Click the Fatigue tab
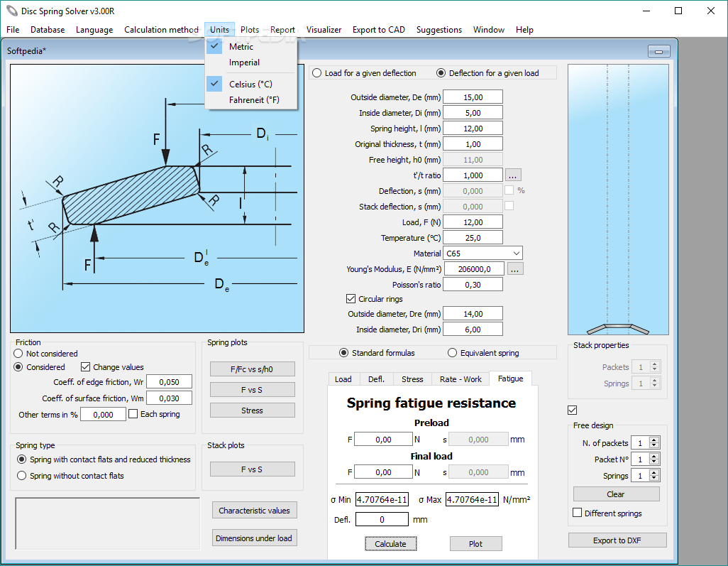This screenshot has width=728, height=566. click(510, 379)
